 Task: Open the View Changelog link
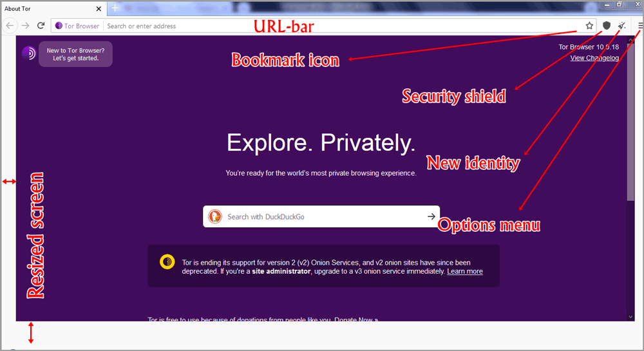tap(594, 58)
